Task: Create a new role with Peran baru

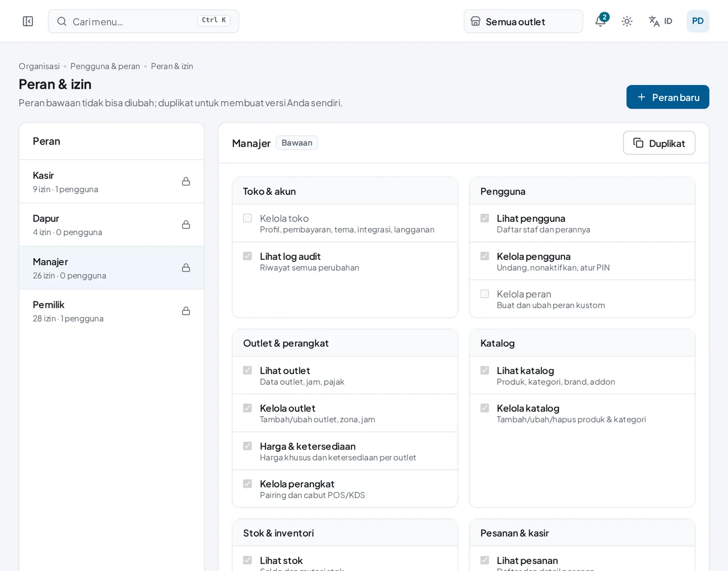Action: coord(667,97)
